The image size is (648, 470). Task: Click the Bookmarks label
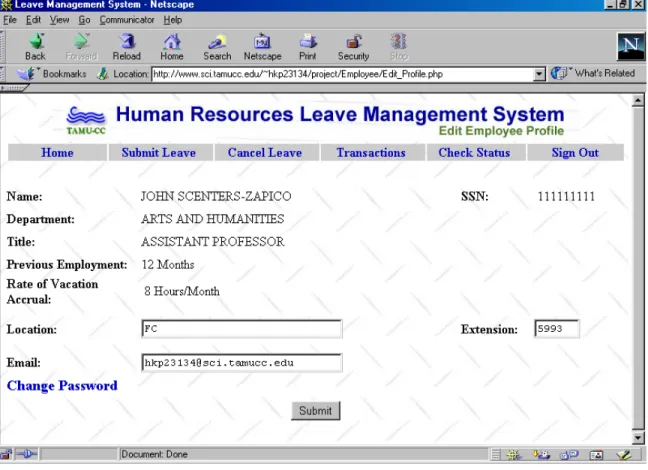[x=64, y=74]
